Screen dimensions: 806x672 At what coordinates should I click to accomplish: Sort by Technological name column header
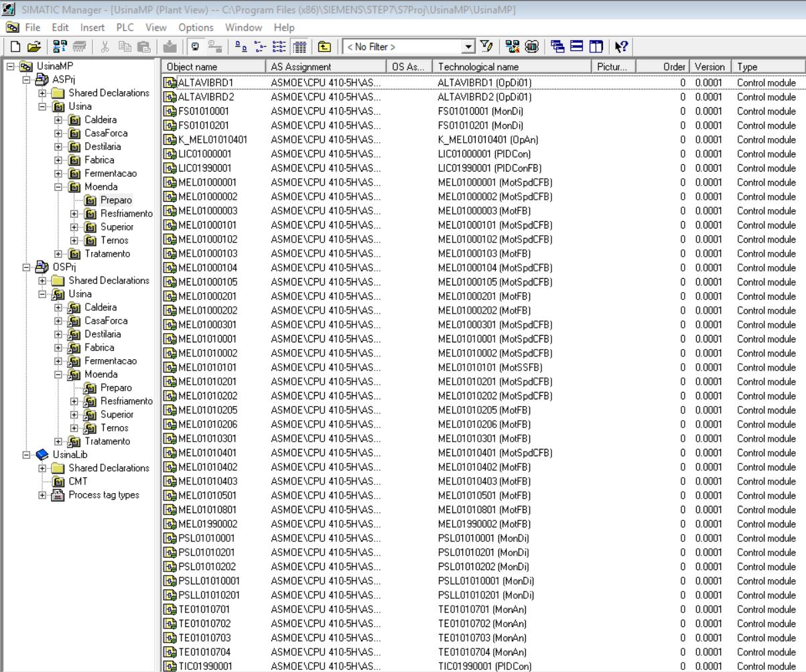[513, 67]
